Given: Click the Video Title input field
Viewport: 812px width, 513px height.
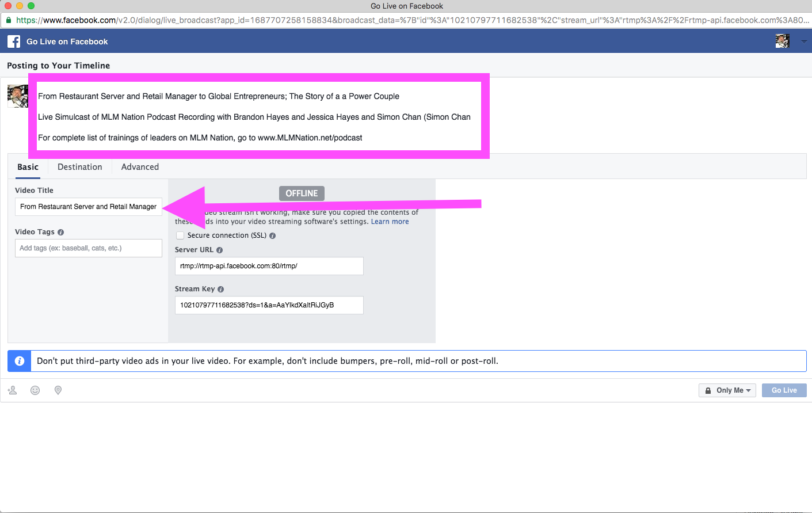Looking at the screenshot, I should point(89,207).
